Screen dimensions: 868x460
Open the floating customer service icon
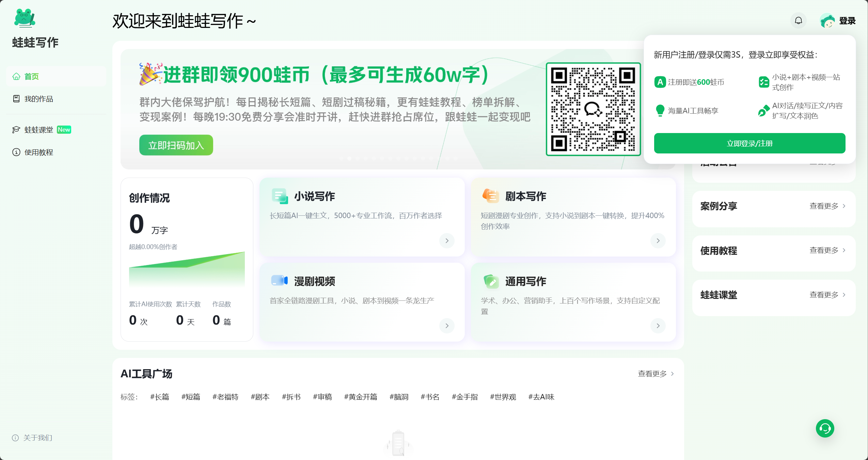click(x=824, y=428)
